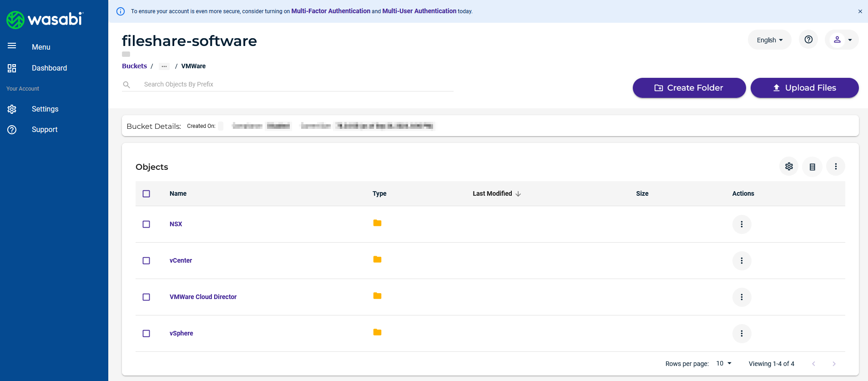Check the vSphere row checkbox
This screenshot has height=381, width=868.
(146, 334)
